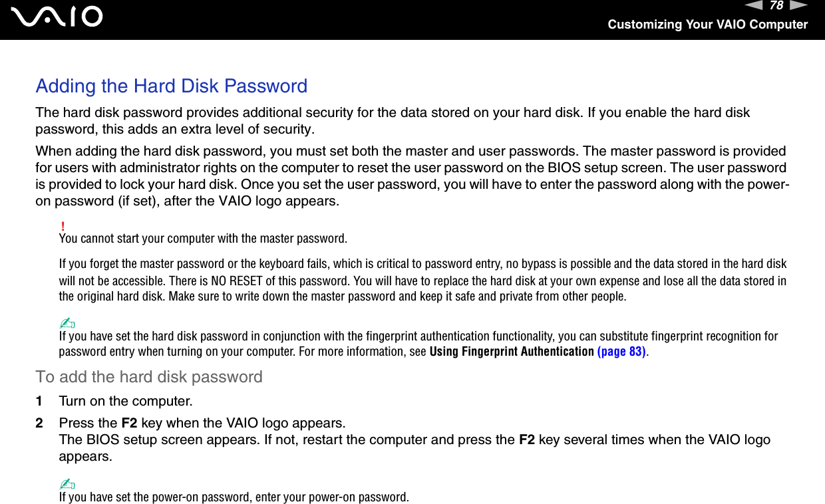
Task: Click step number 1
Action: 39,402
